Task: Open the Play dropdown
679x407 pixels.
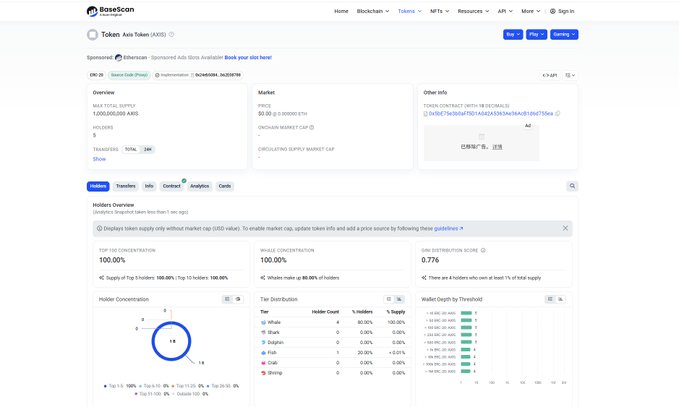Action: [537, 35]
